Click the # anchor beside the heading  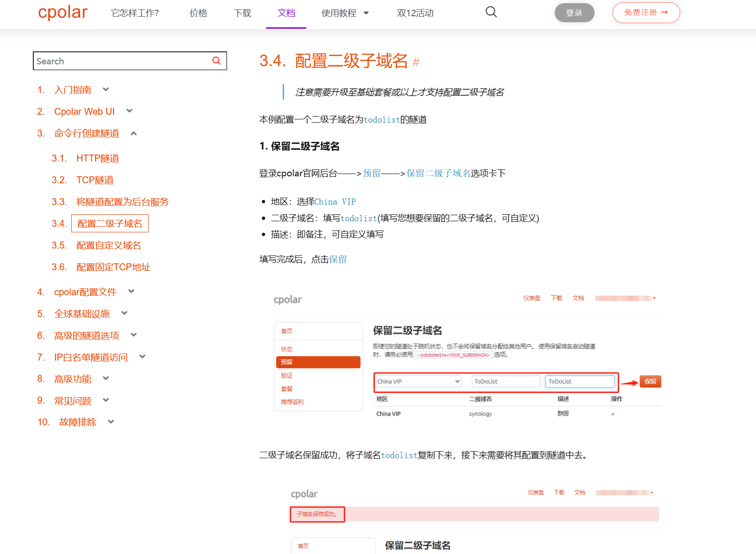pos(416,62)
